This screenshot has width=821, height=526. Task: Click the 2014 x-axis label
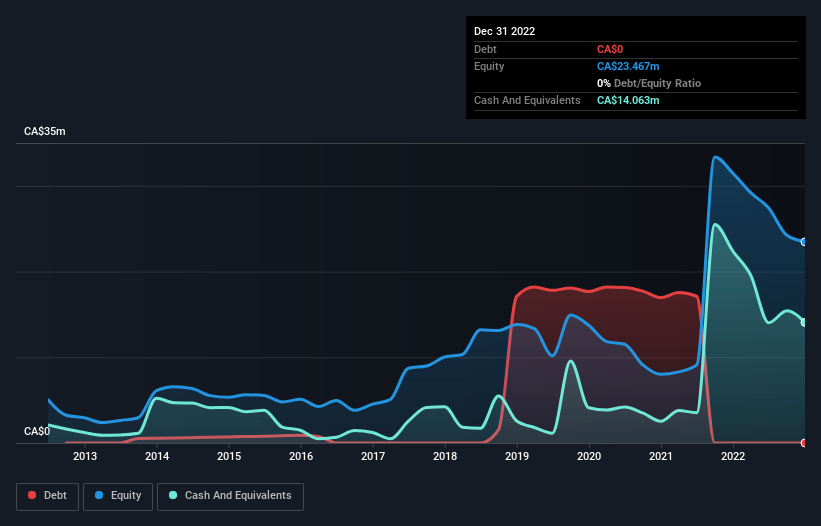(x=157, y=456)
